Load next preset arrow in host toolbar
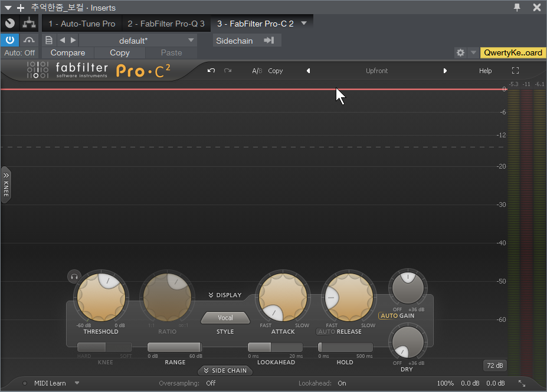The width and height of the screenshot is (547, 392). pyautogui.click(x=73, y=40)
